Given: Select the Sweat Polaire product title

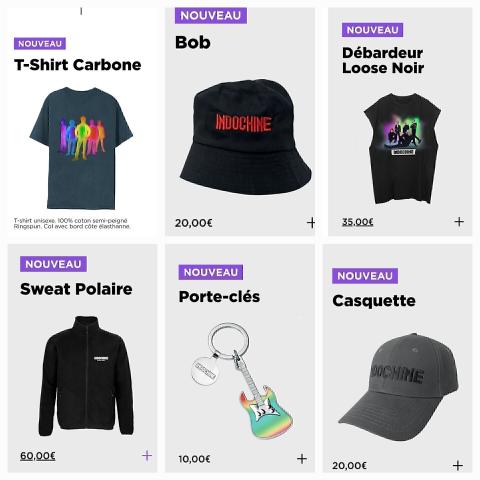Looking at the screenshot, I should pyautogui.click(x=76, y=289).
